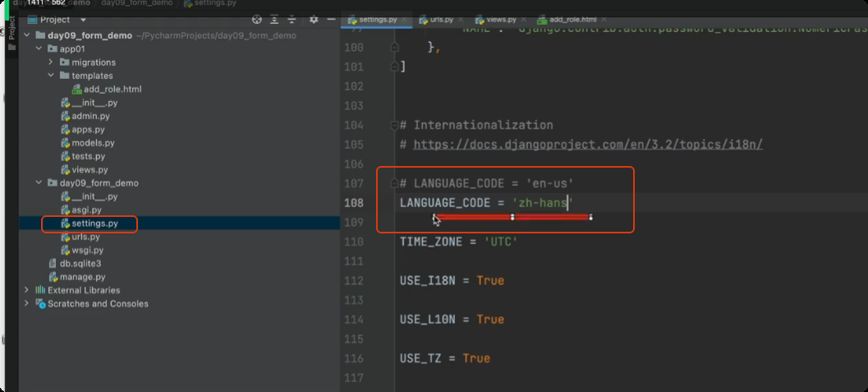Select app01 __init__.py in the tree
Image resolution: width=868 pixels, height=392 pixels.
[90, 103]
